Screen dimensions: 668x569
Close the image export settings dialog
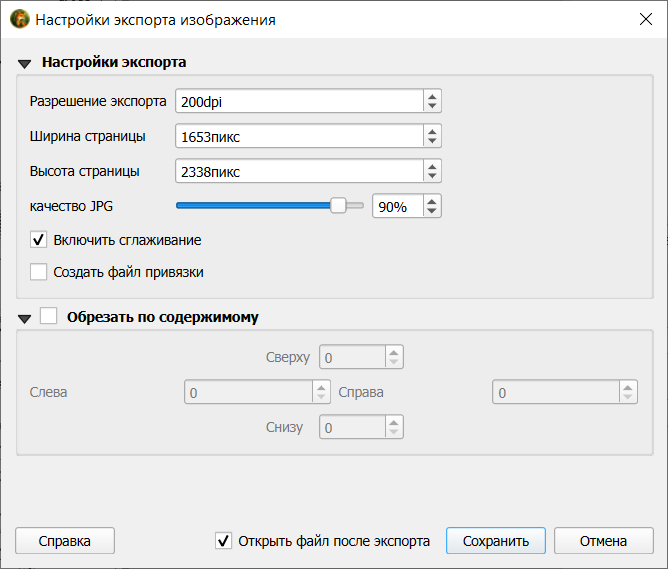point(645,19)
